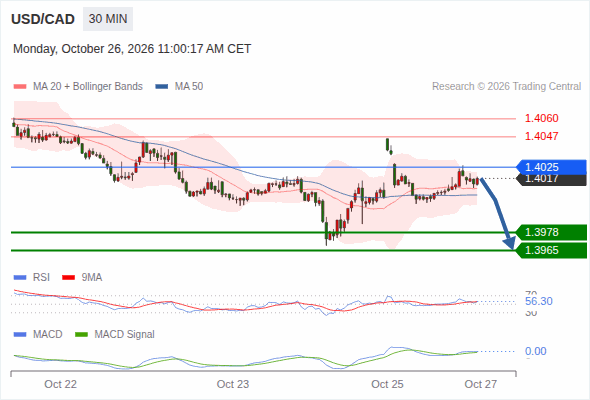Viewport: 590px width, 400px height.
Task: Click the 'MACD' legend label
Action: (47, 334)
